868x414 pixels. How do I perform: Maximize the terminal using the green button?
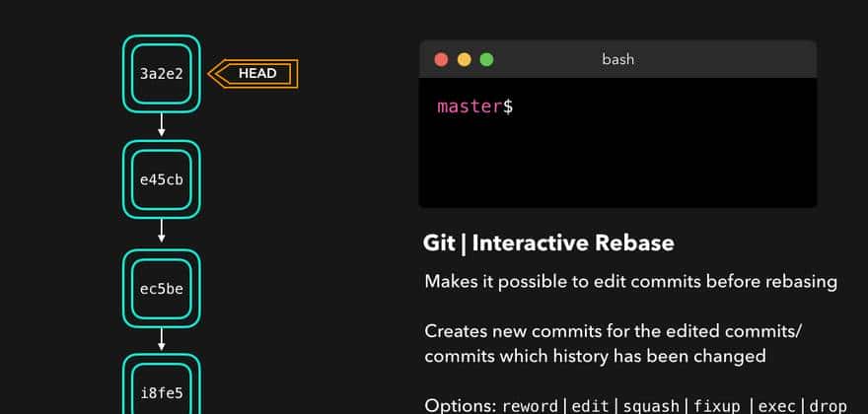[486, 59]
